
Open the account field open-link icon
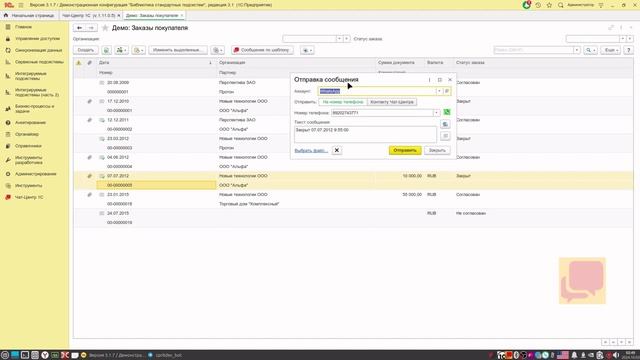coord(447,91)
